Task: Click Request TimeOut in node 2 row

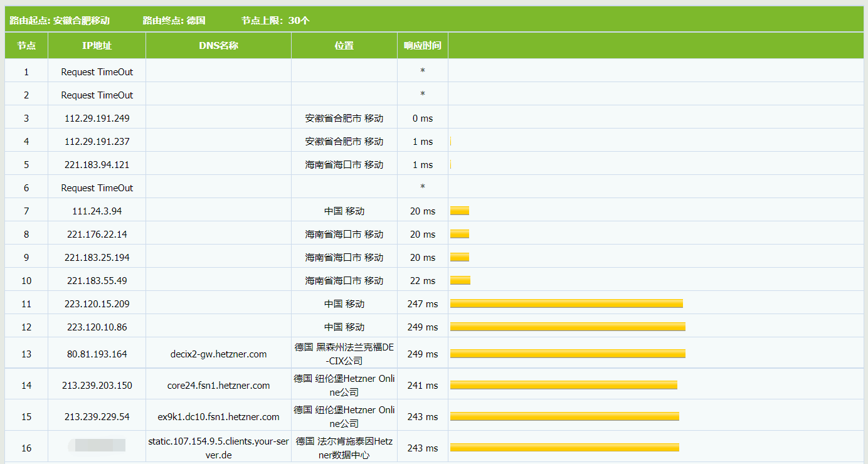Action: [97, 95]
